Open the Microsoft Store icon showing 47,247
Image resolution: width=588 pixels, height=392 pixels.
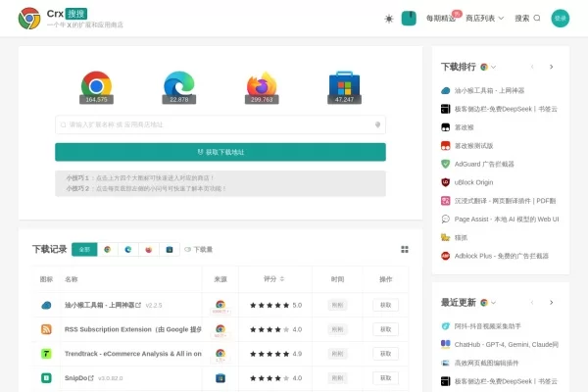(344, 87)
